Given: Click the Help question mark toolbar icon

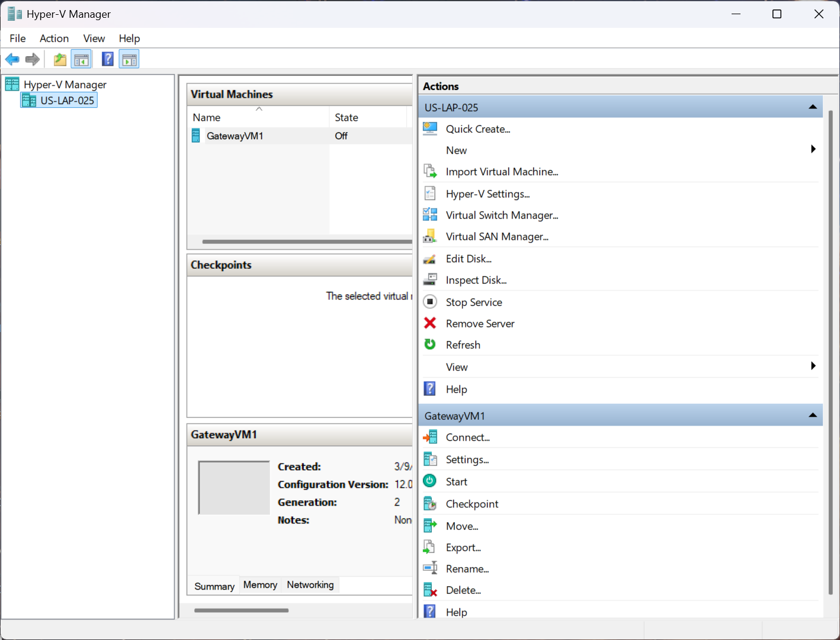Looking at the screenshot, I should click(x=108, y=59).
